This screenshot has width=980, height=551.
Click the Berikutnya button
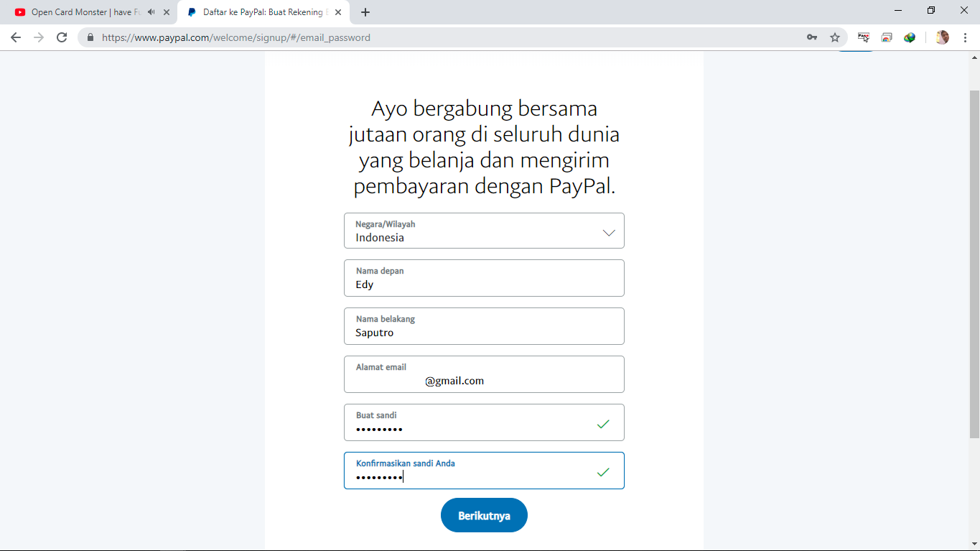tap(484, 515)
